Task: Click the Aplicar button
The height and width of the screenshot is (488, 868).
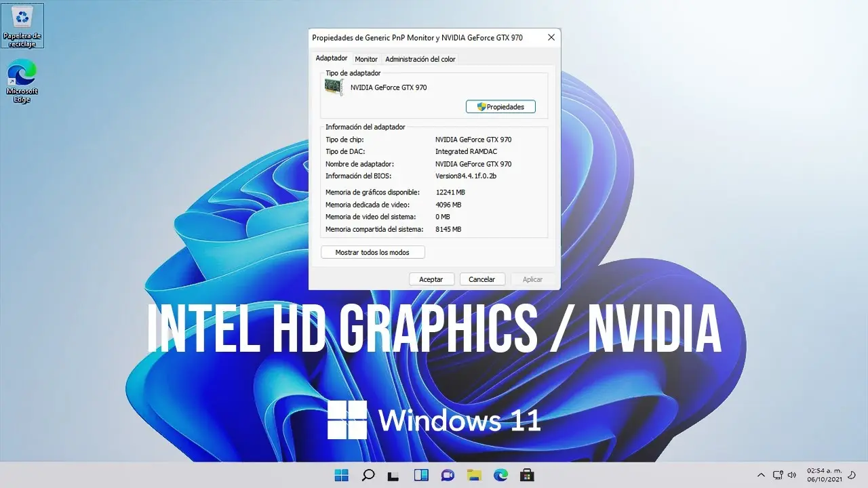Action: click(533, 279)
